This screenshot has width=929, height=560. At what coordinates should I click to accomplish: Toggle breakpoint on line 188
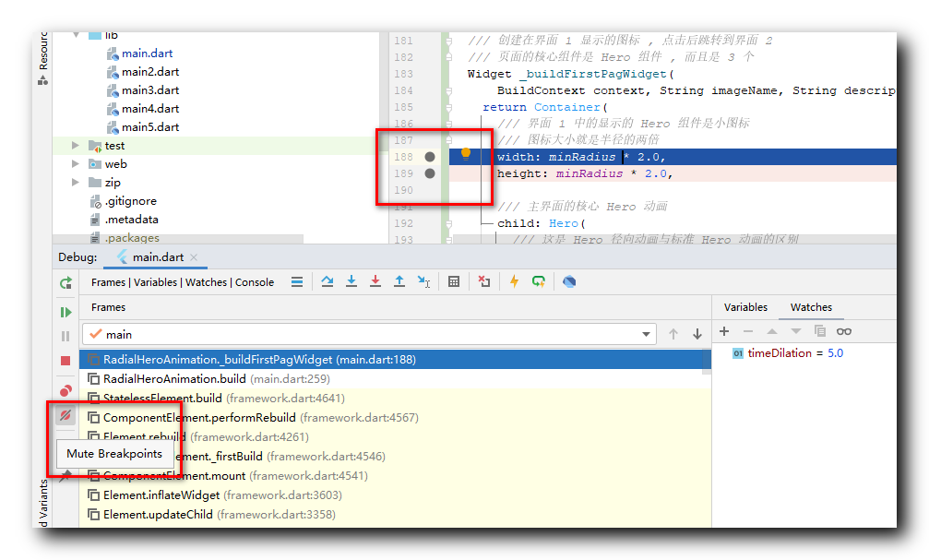tap(430, 157)
